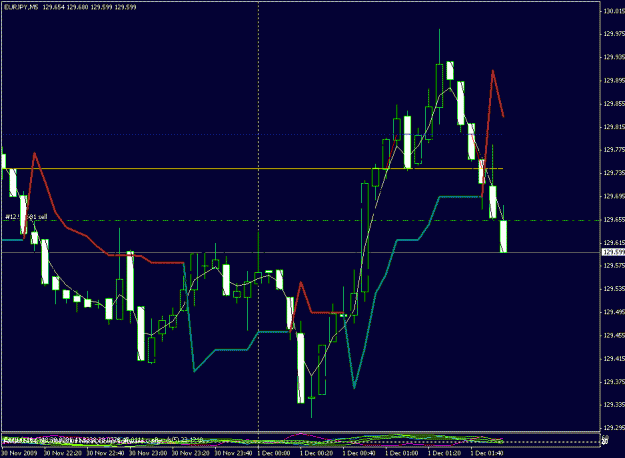This screenshot has width=625, height=458.
Task: Click the 129.575 price axis label
Action: pyautogui.click(x=614, y=265)
